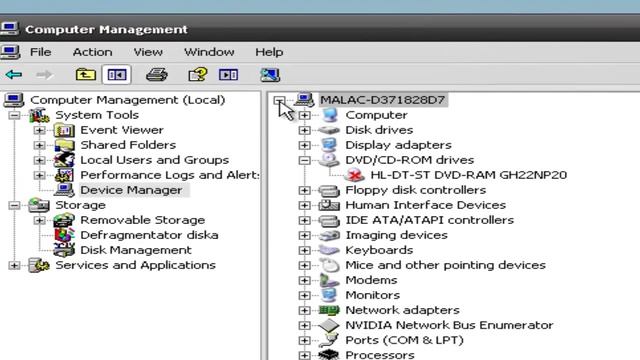Select Disk Management text label

(x=136, y=250)
